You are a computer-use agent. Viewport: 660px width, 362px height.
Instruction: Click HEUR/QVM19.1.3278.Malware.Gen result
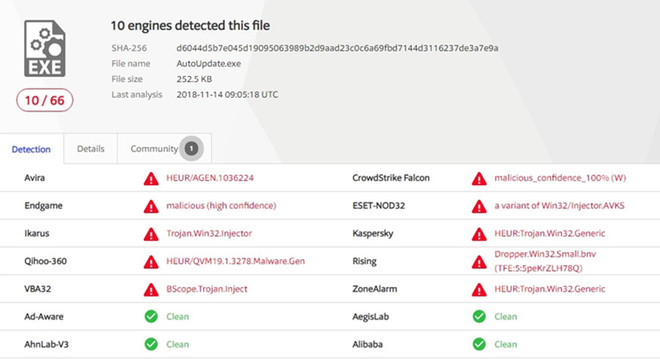coord(235,261)
